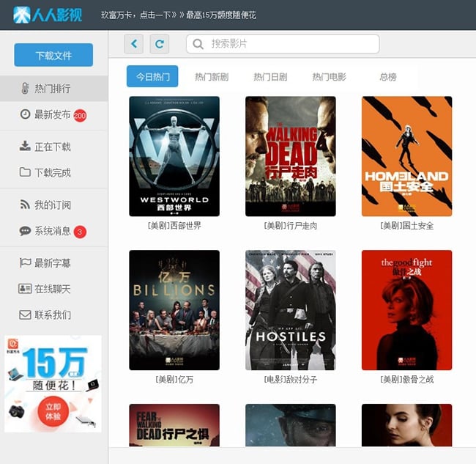The image size is (476, 464).
Task: Click the [美剧]傲骨之战 title
Action: (x=406, y=380)
